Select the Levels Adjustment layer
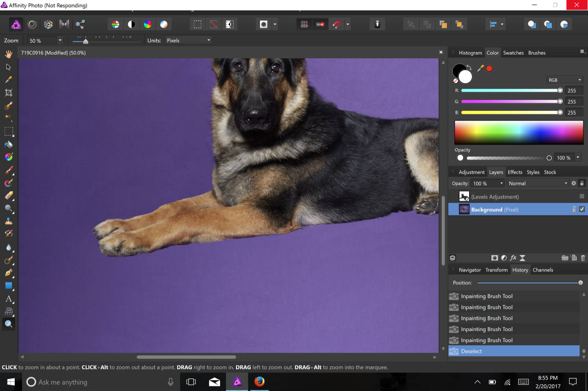This screenshot has width=588, height=391. coord(517,197)
